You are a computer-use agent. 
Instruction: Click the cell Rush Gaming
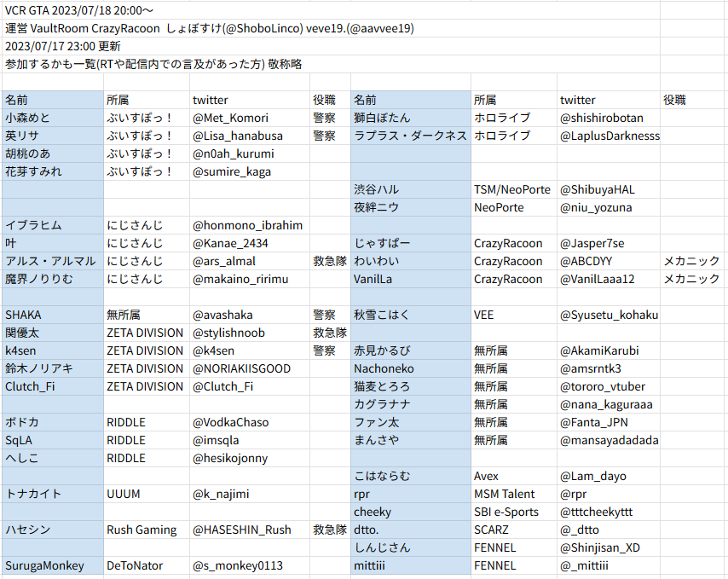tap(147, 530)
